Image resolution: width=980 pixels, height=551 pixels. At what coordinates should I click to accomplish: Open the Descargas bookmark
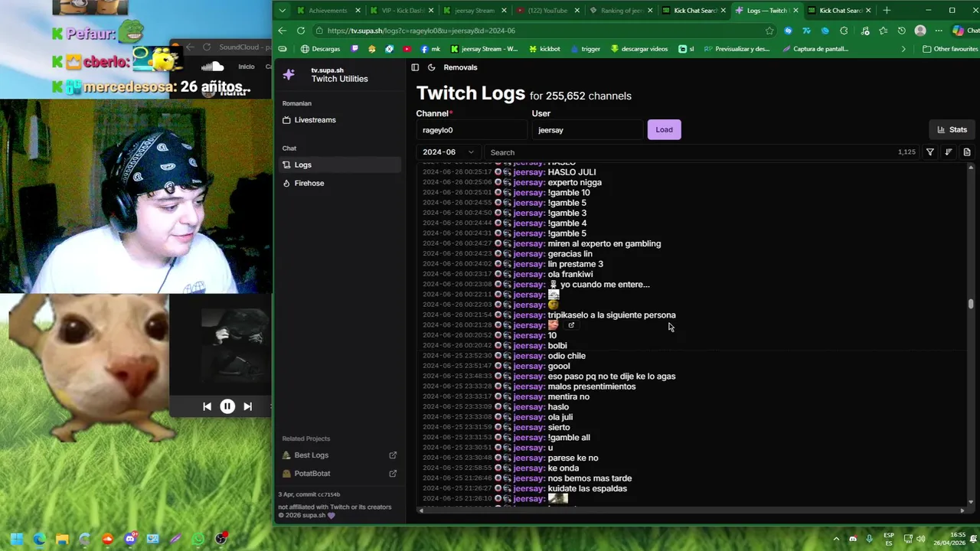(x=320, y=49)
